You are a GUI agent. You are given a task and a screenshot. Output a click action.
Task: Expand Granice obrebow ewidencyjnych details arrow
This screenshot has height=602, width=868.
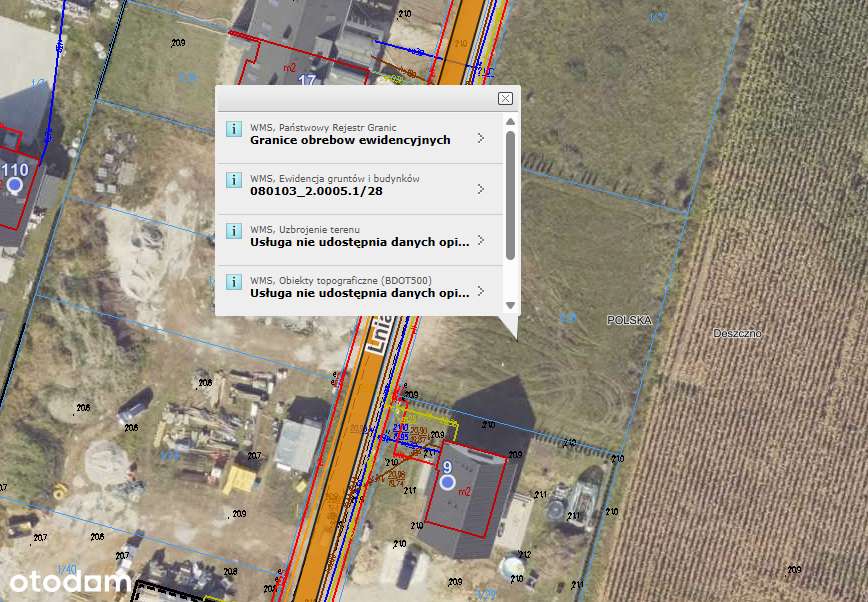point(480,138)
